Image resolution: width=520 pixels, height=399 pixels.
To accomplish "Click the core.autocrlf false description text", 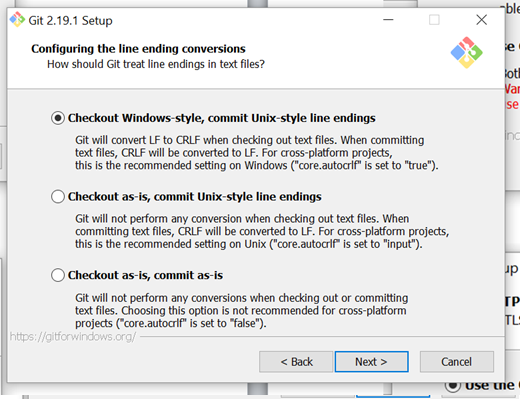I will coord(241,310).
